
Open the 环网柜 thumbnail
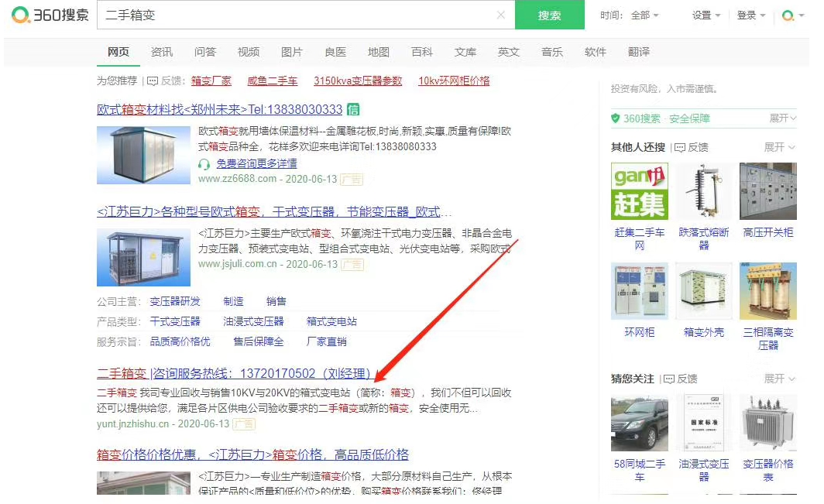[x=640, y=290]
